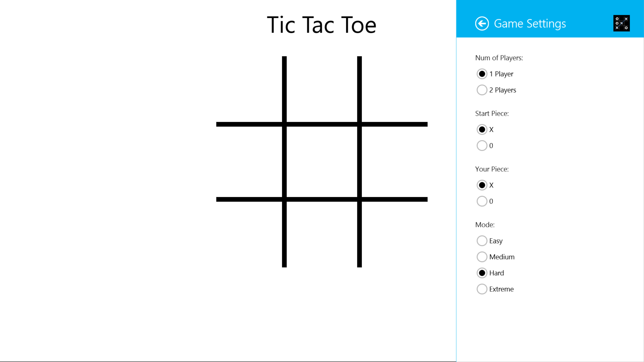Screen dimensions: 644x362
Task: Click the Game Settings panel icon
Action: (622, 23)
